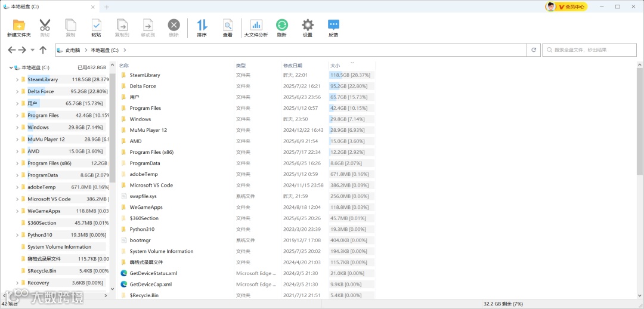Select WeGameApps in the file list
Viewport: 644px width, 309px height.
146,207
